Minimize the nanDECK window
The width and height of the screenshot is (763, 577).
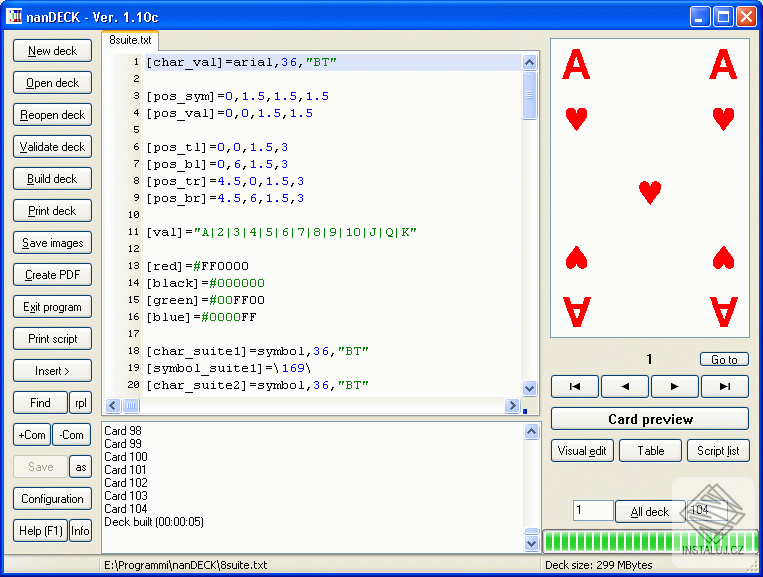point(700,17)
